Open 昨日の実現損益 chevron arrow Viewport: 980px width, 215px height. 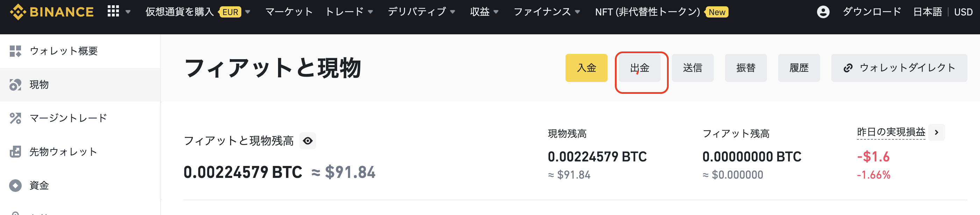point(936,132)
